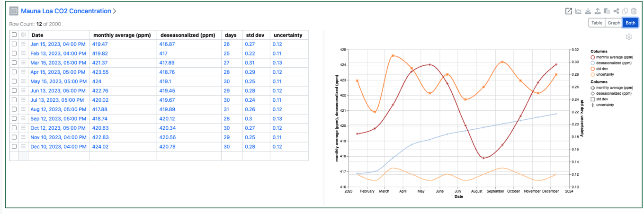Share the Mauna Loa table

pos(616,11)
